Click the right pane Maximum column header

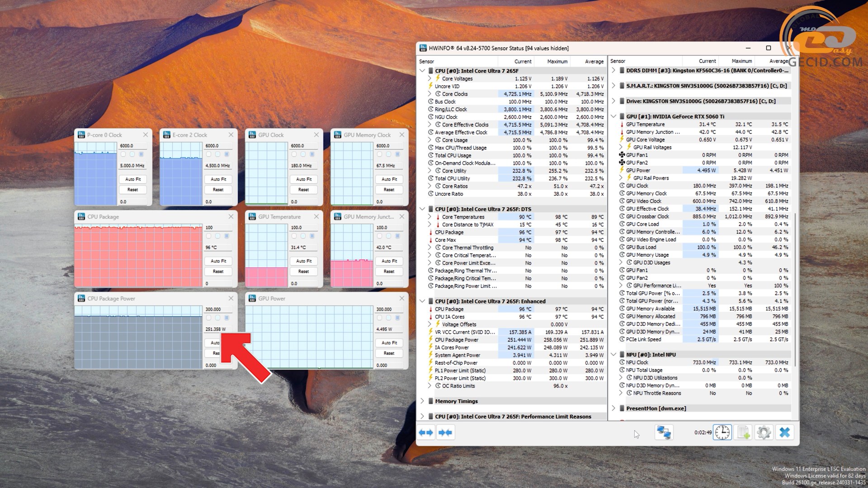(736, 61)
